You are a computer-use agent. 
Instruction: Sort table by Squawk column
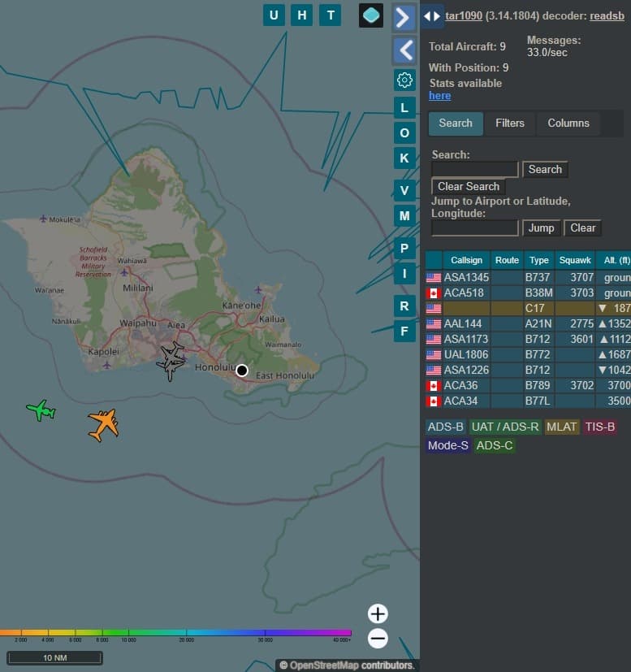click(575, 260)
